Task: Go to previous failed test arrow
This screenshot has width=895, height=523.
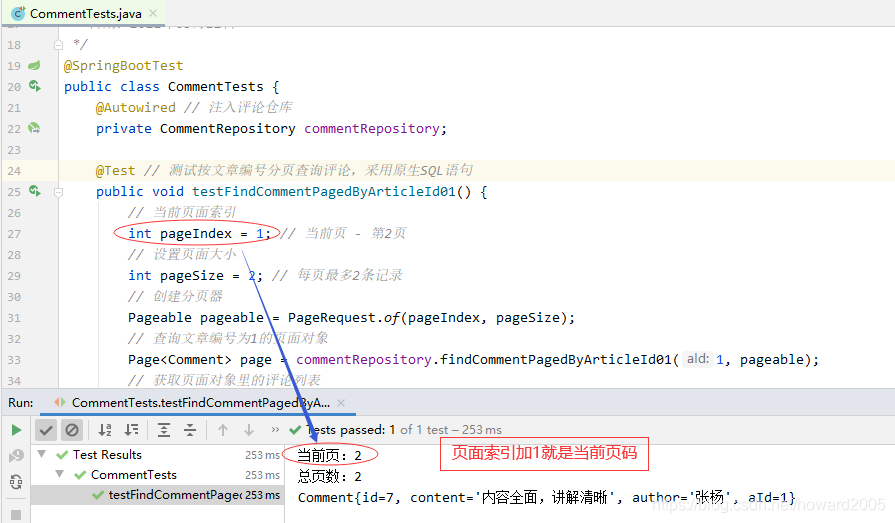Action: click(x=223, y=430)
